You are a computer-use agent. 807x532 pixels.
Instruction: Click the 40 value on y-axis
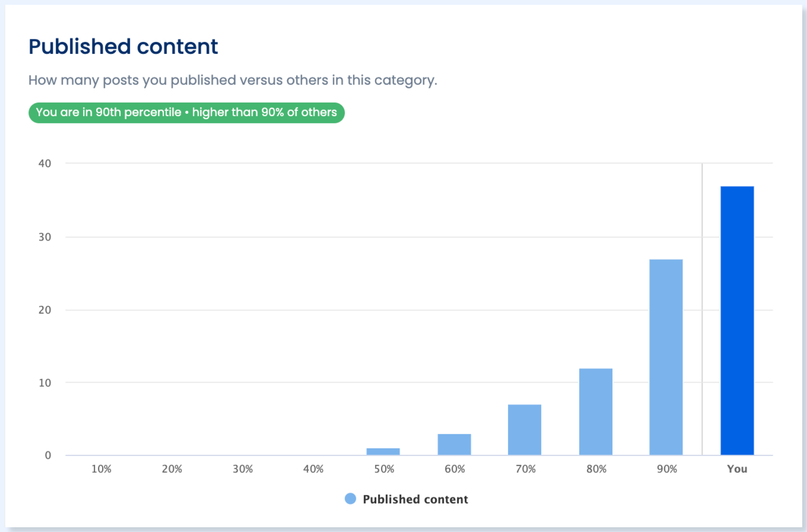45,164
